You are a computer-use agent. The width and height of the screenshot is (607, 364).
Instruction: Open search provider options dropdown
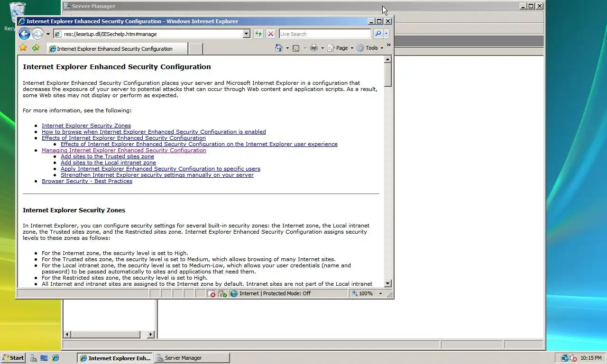(386, 34)
